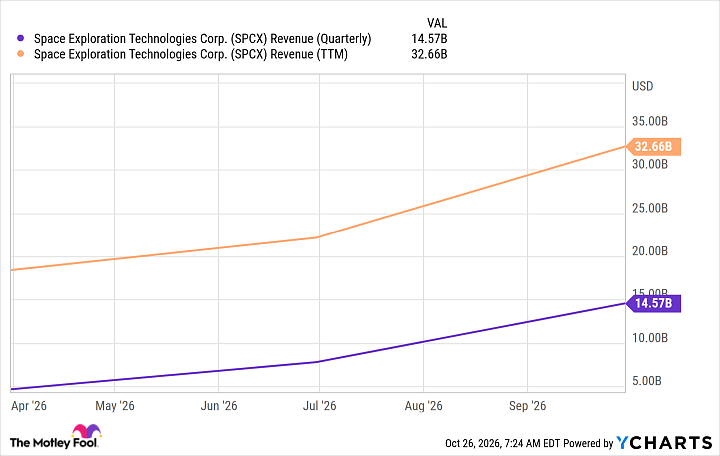
Task: Click the orange 32.66B end-of-line flag
Action: coord(653,146)
